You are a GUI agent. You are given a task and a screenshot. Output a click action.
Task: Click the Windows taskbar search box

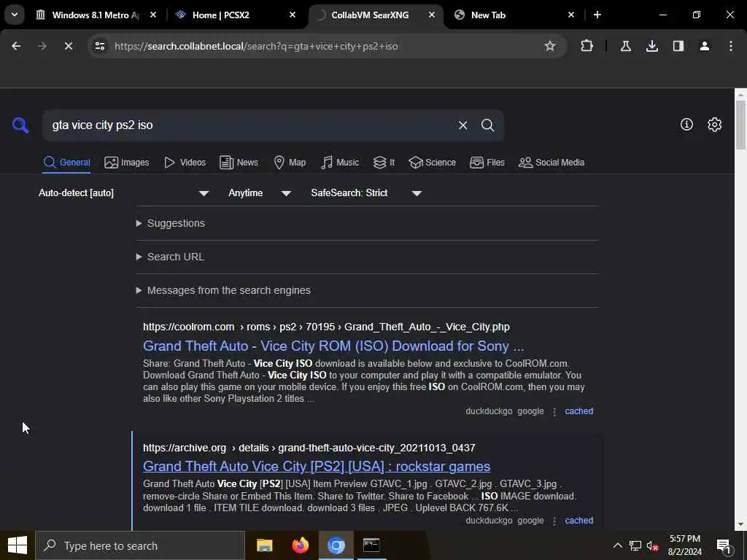(140, 545)
